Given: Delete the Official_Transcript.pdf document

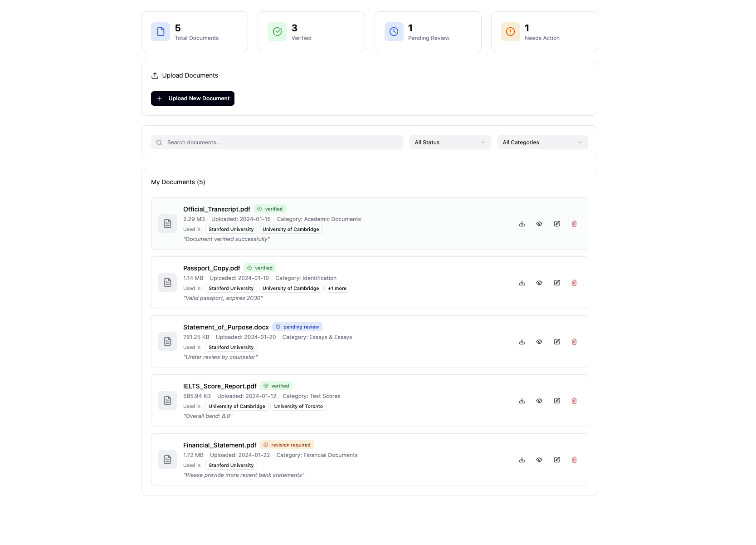Looking at the screenshot, I should coord(574,224).
